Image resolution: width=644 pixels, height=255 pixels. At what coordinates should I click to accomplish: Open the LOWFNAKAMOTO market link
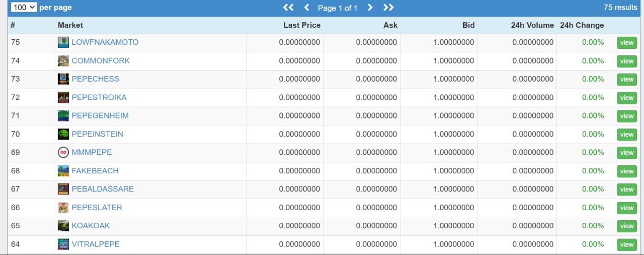(105, 42)
